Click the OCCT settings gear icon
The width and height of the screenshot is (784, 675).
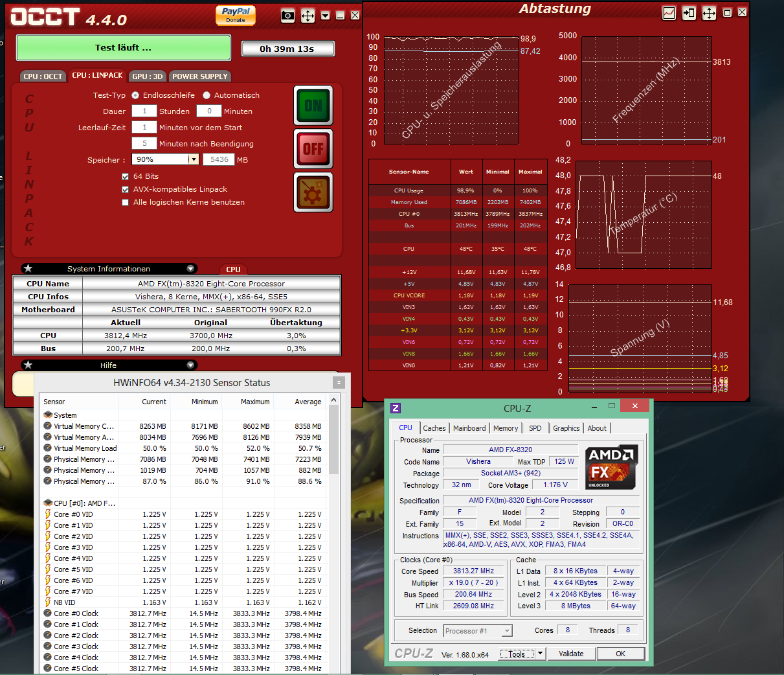313,192
